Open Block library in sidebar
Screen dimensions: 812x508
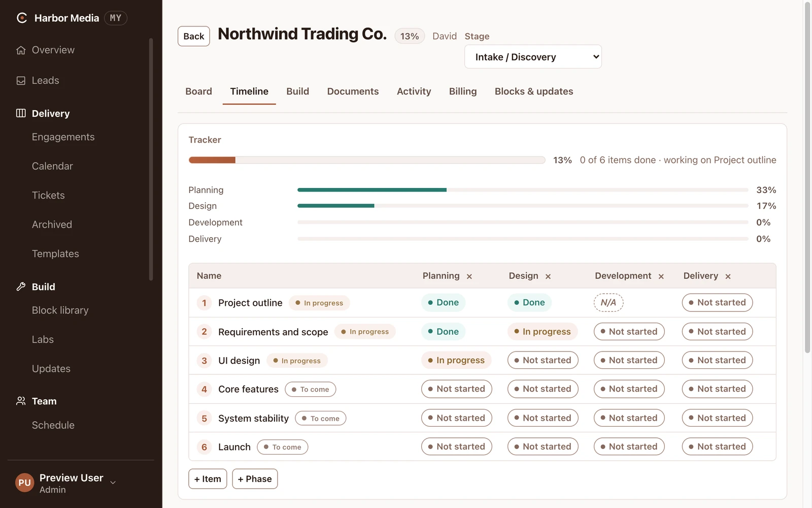60,310
